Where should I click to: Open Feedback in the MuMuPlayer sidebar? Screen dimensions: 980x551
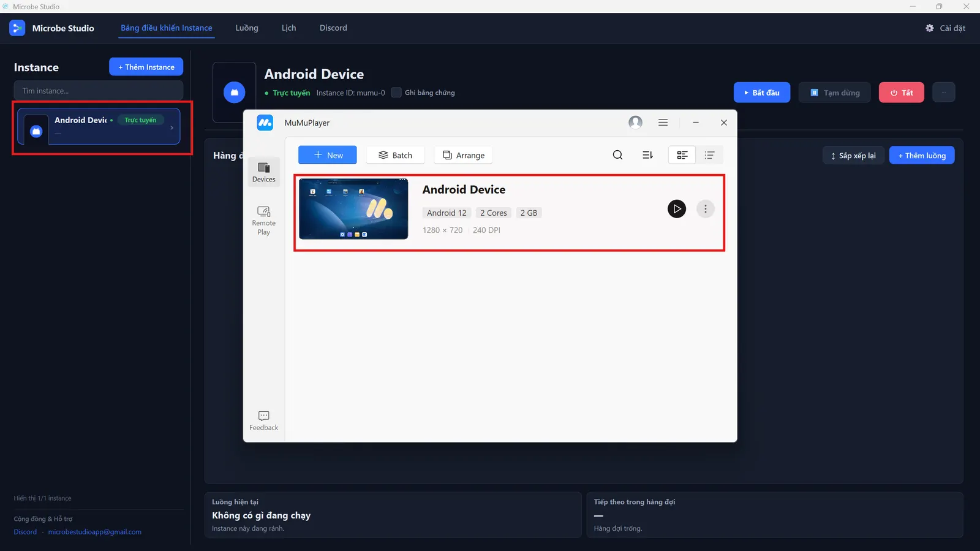[x=264, y=420]
